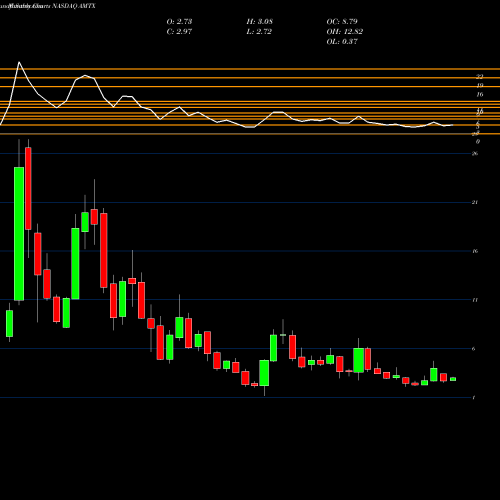Click the highest peak of the white line
This screenshot has height=500, width=500.
click(x=19, y=62)
